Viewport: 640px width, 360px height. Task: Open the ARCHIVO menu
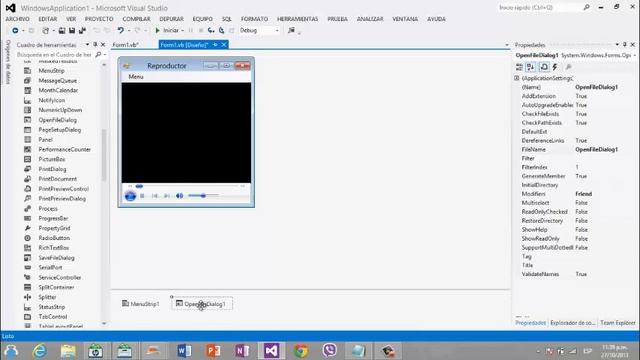18,19
